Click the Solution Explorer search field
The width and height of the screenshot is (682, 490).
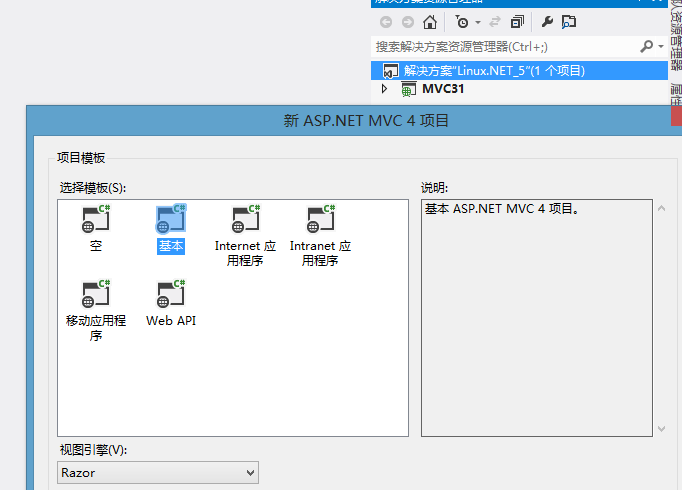[x=505, y=47]
